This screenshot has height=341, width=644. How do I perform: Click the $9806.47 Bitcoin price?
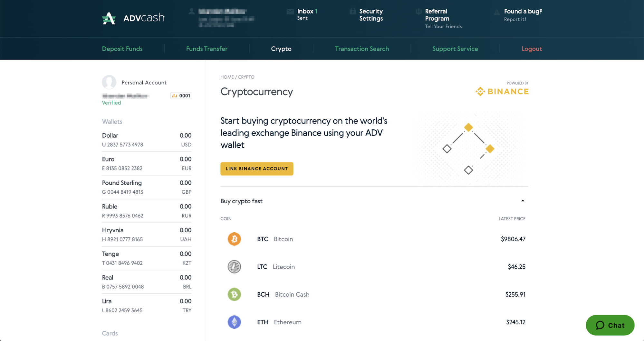pyautogui.click(x=513, y=239)
